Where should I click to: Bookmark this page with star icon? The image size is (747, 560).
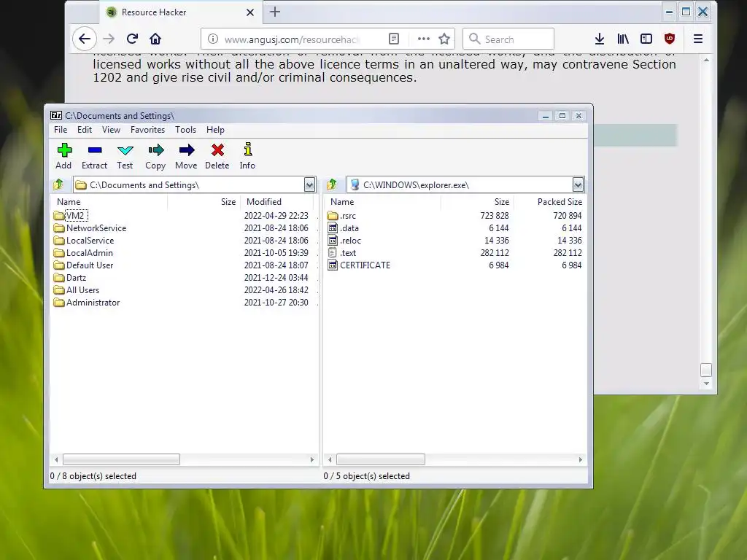pyautogui.click(x=444, y=39)
